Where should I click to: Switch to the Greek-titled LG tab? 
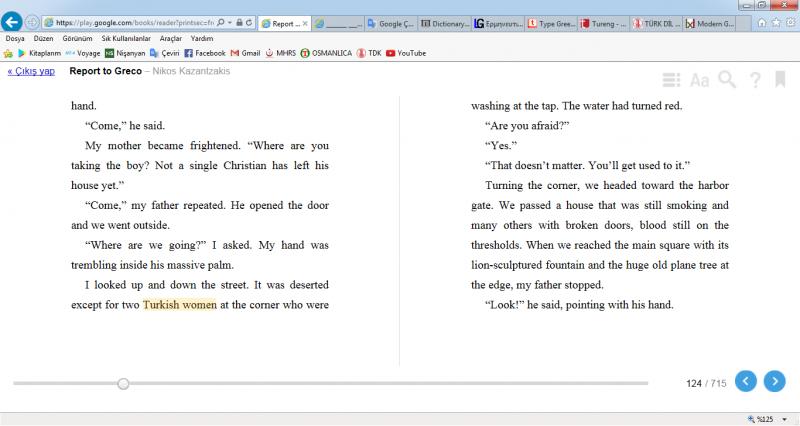tap(498, 23)
